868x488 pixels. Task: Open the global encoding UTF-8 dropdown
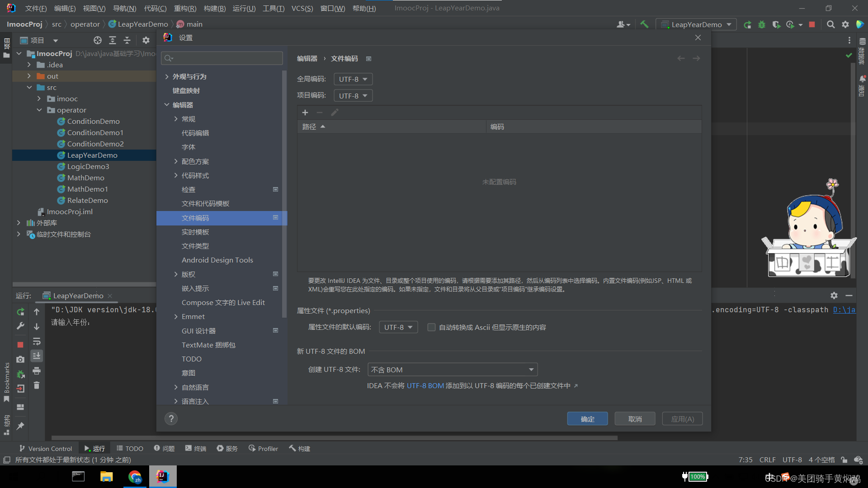(x=353, y=79)
